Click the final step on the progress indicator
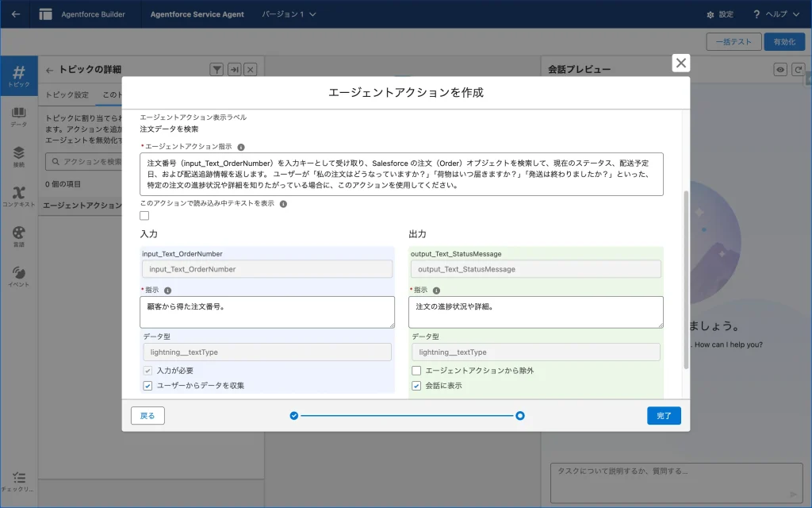 520,415
